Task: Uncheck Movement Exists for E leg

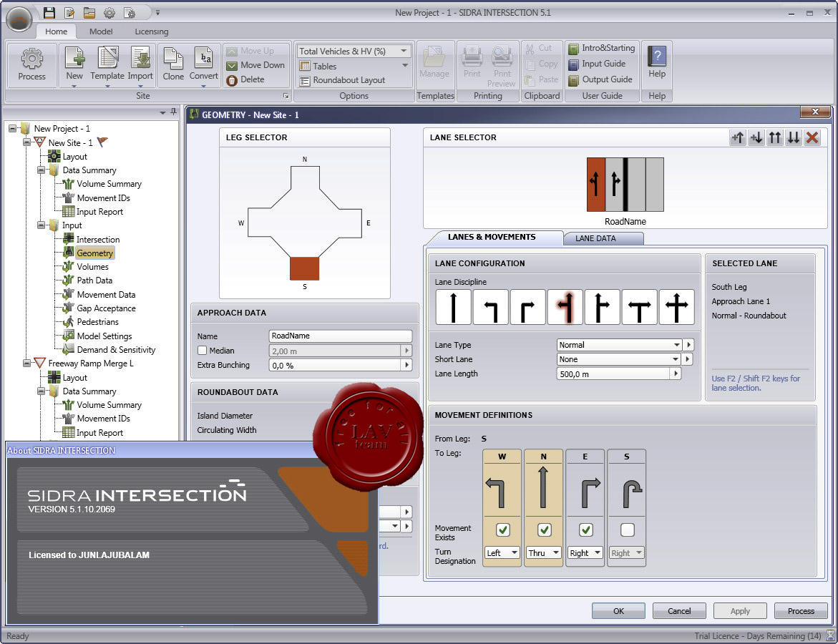Action: tap(586, 530)
